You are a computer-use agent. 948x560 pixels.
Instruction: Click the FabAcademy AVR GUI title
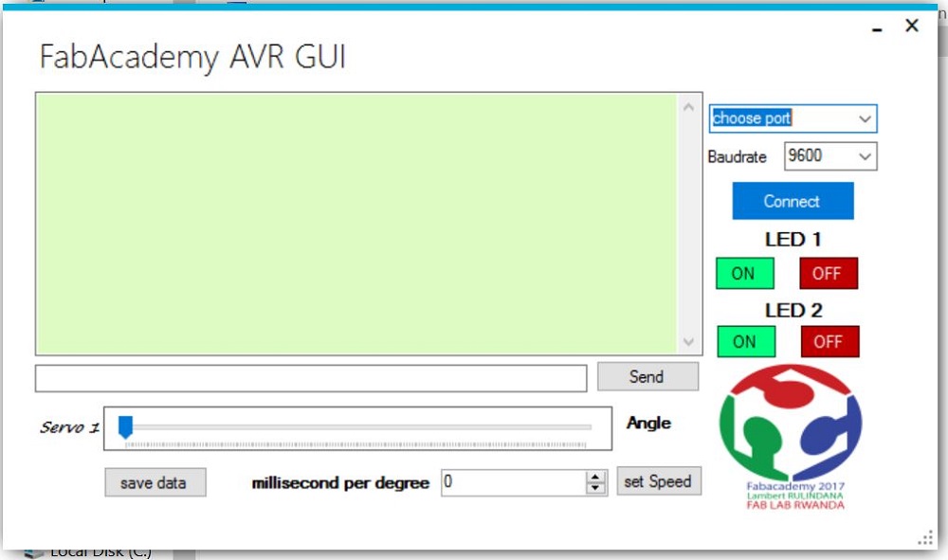(192, 58)
